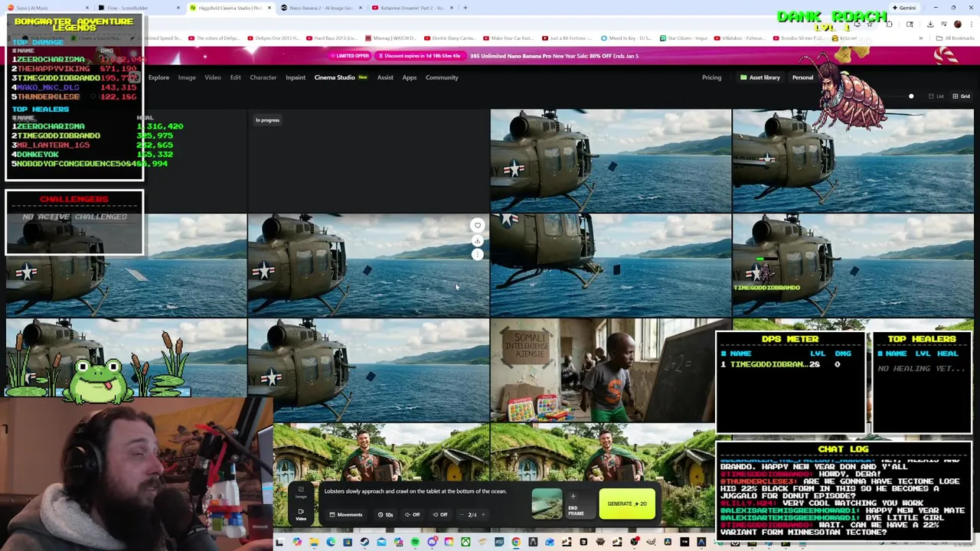Open Steam from the Windows taskbar

click(x=364, y=543)
